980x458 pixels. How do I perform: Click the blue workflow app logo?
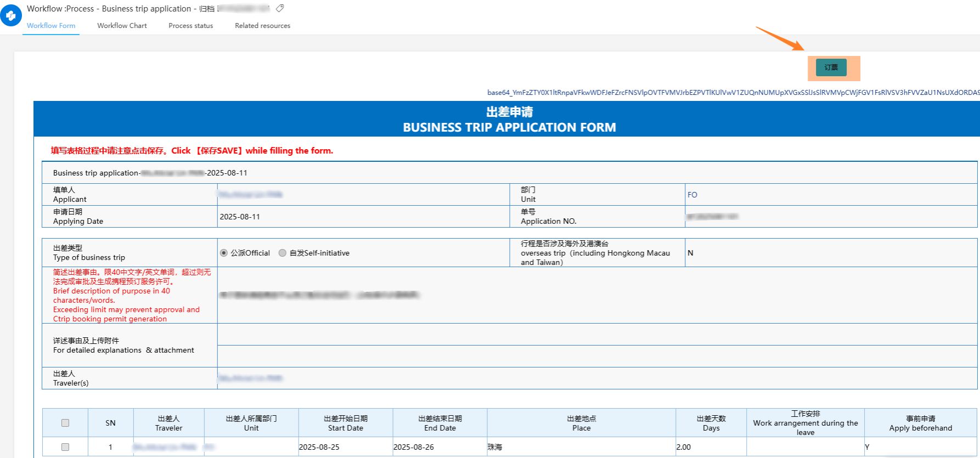click(11, 16)
